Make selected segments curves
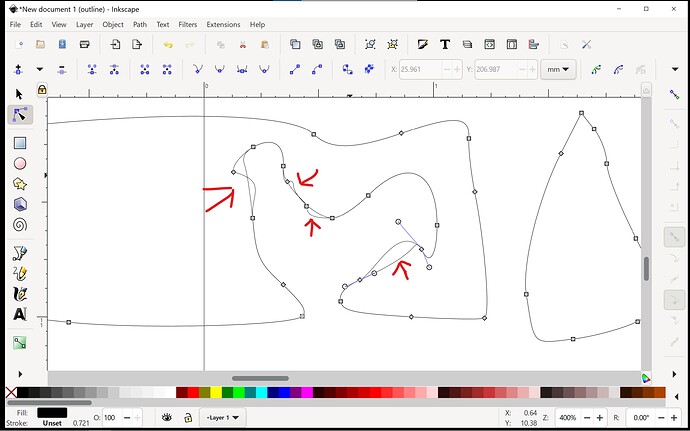The height and width of the screenshot is (431, 690). tap(317, 69)
